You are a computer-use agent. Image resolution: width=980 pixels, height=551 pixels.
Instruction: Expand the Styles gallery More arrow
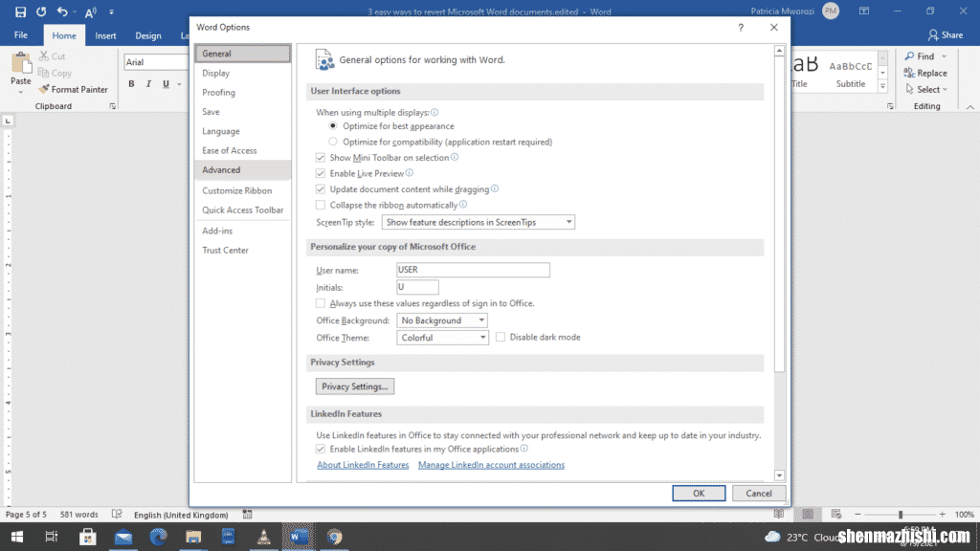point(882,87)
